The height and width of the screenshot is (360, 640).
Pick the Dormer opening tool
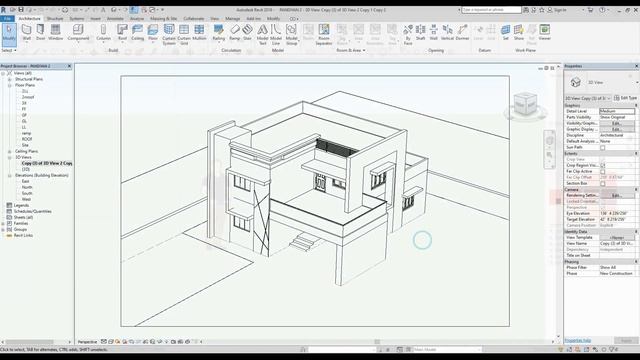click(462, 32)
